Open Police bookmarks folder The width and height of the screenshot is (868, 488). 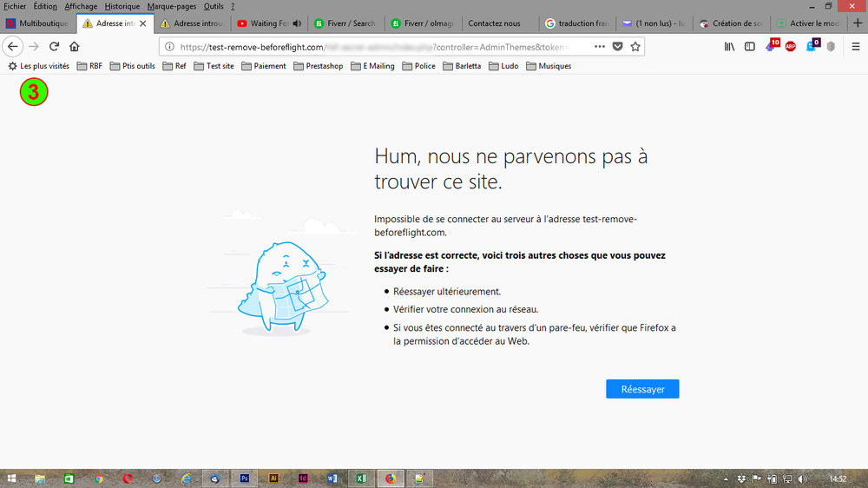[x=418, y=66]
